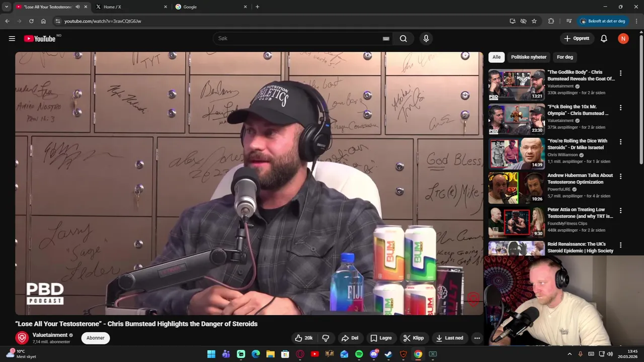Open options for Roid Renaissance video
The width and height of the screenshot is (644, 362).
coord(620,245)
